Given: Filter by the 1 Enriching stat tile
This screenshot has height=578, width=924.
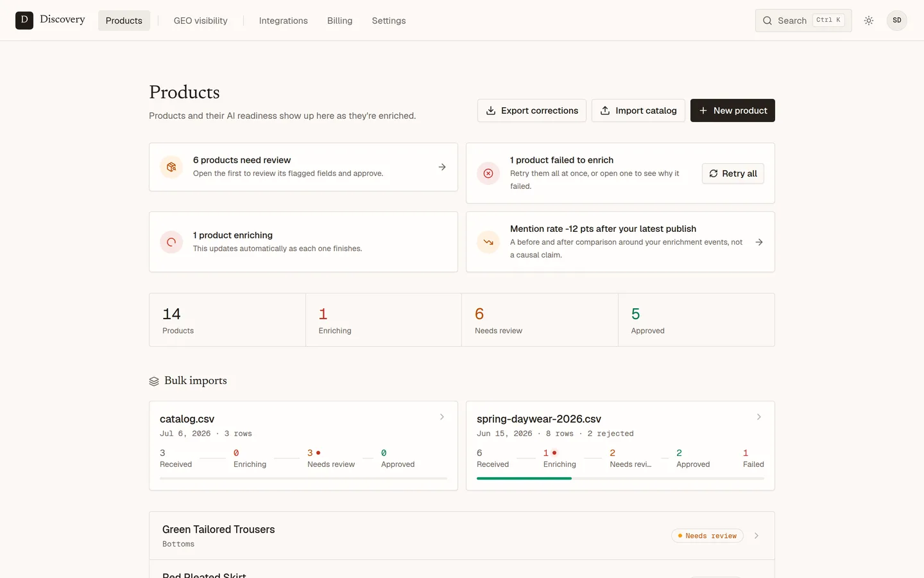Looking at the screenshot, I should point(384,320).
